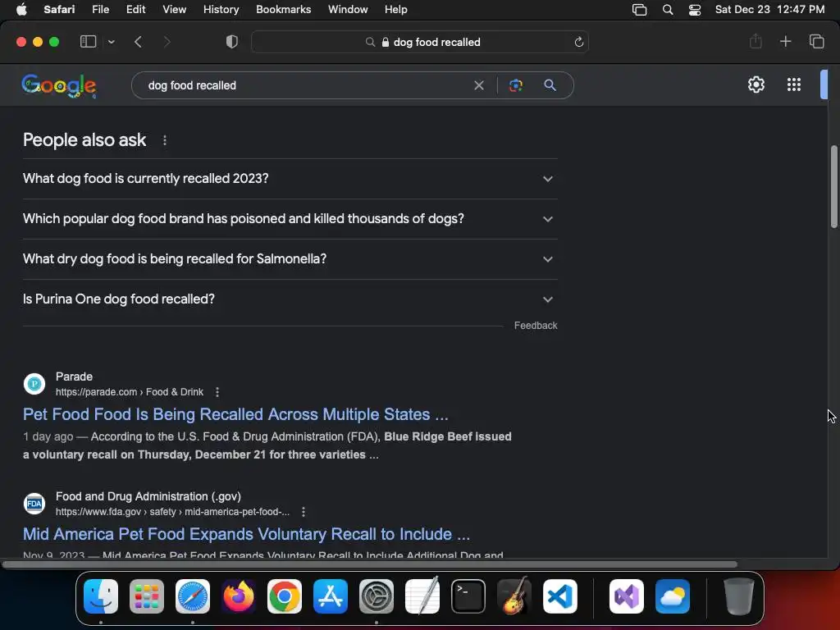Launch GarageBand from the Dock

[x=514, y=596]
